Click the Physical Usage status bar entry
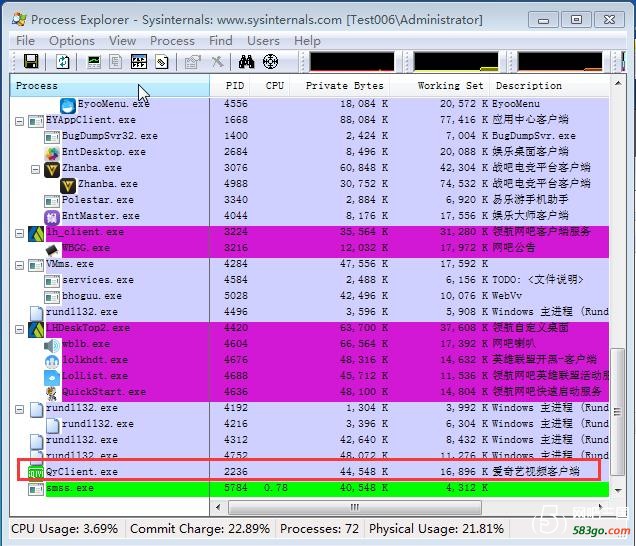The width and height of the screenshot is (636, 546). 436,529
